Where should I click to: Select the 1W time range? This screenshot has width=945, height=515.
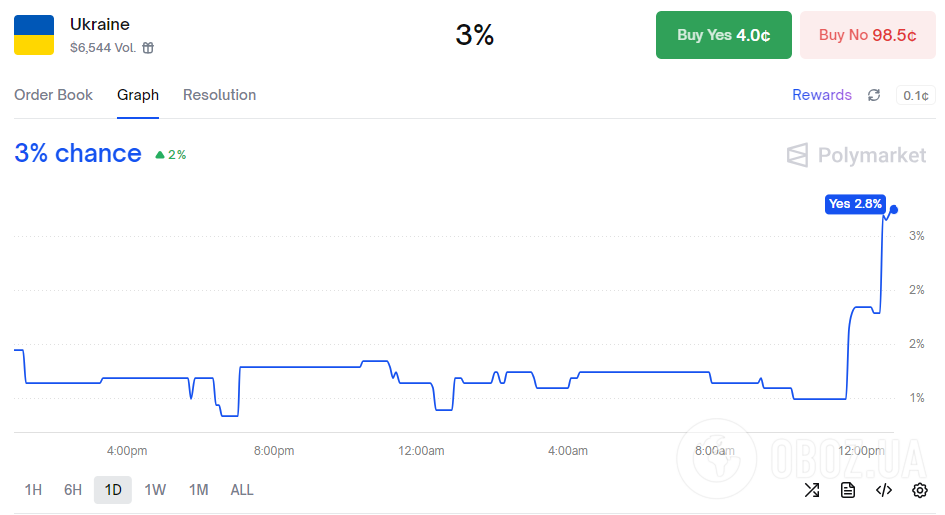(x=155, y=490)
